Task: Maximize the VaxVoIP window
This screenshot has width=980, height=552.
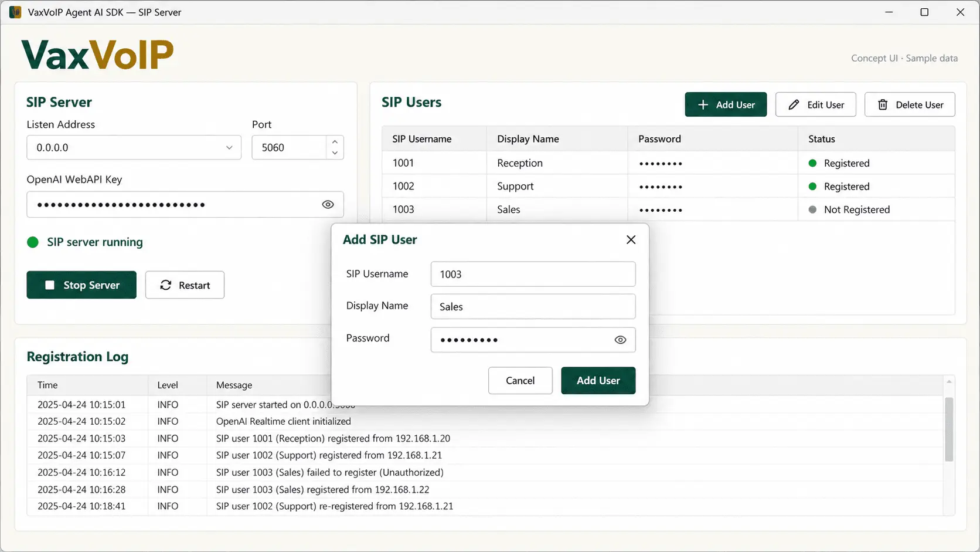Action: pyautogui.click(x=924, y=12)
